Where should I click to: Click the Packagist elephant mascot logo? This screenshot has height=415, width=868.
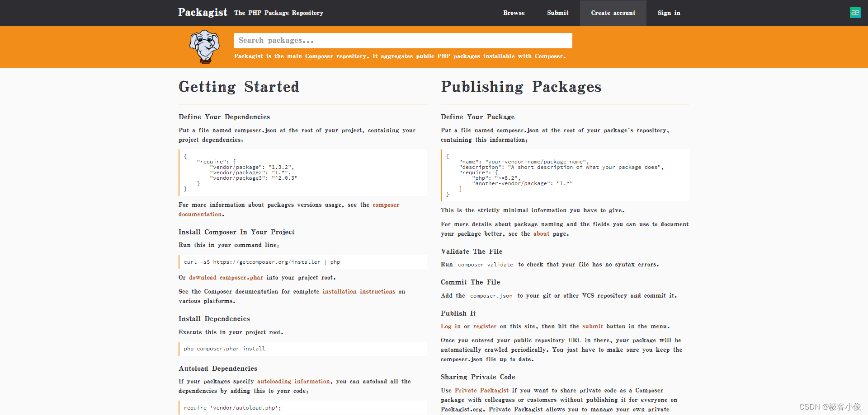(x=205, y=47)
